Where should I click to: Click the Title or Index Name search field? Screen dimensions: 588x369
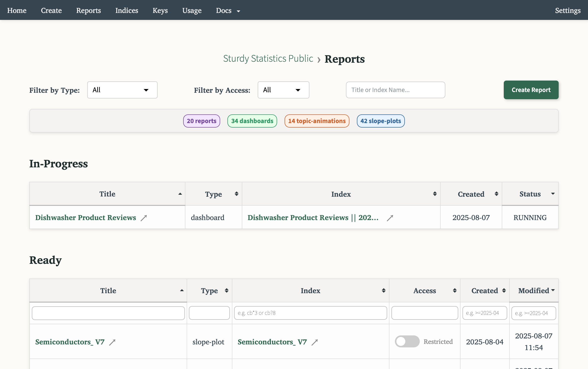pyautogui.click(x=395, y=90)
